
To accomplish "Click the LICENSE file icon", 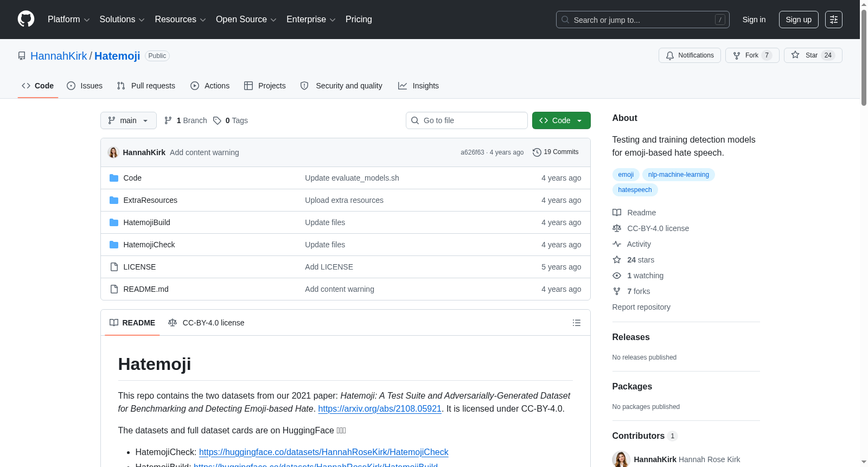I will [x=114, y=267].
